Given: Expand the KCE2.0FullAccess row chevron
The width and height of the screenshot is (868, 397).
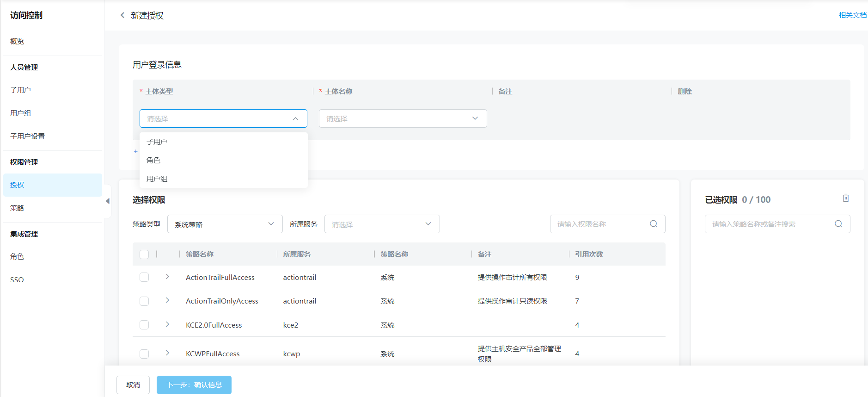Looking at the screenshot, I should coord(167,324).
